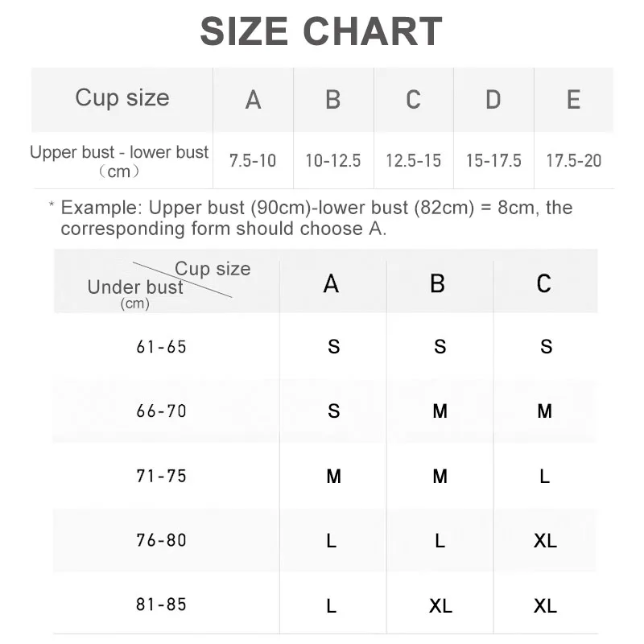This screenshot has width=644, height=644.
Task: Click the 15-17.5 difference range cell
Action: click(493, 161)
